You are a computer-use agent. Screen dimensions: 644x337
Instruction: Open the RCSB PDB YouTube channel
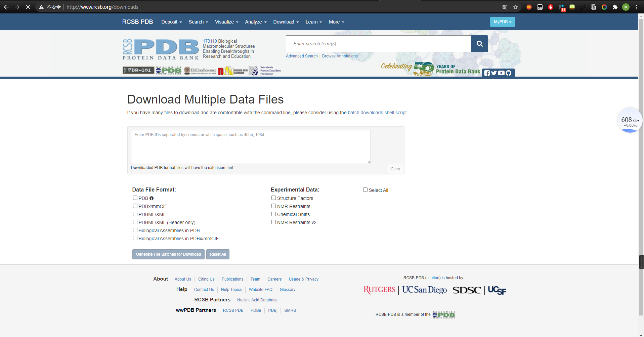(x=501, y=73)
